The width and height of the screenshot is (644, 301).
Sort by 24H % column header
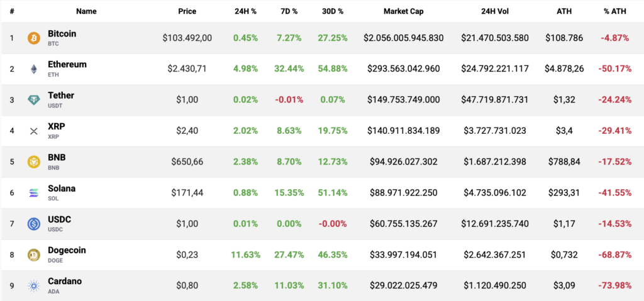pyautogui.click(x=246, y=11)
